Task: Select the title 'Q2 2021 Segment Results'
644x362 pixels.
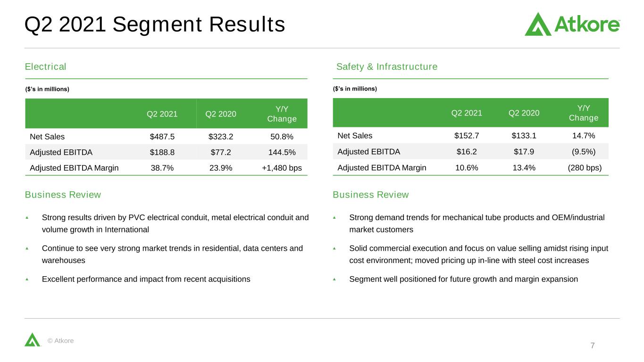Action: (155, 25)
